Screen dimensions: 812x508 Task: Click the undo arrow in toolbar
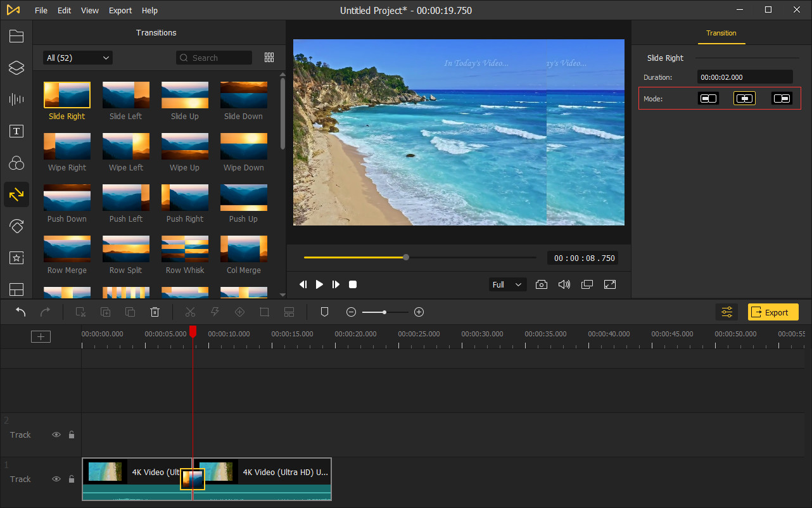[20, 312]
